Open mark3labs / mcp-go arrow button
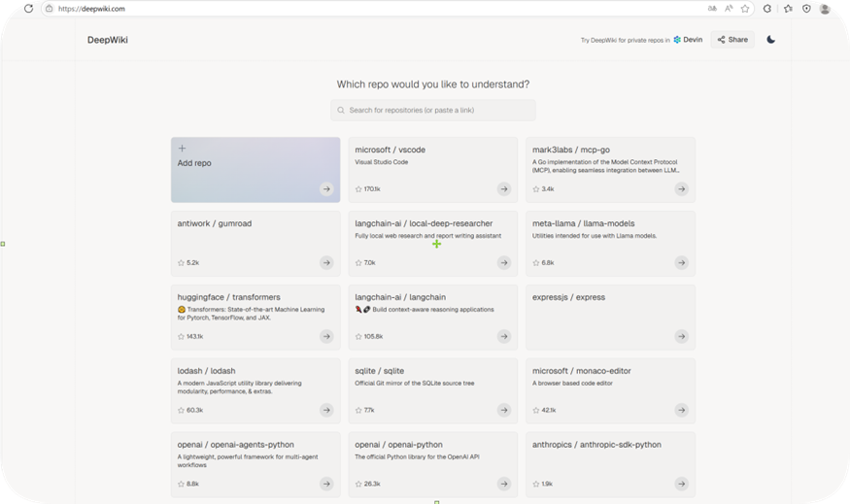Image resolution: width=850 pixels, height=504 pixels. coord(681,189)
